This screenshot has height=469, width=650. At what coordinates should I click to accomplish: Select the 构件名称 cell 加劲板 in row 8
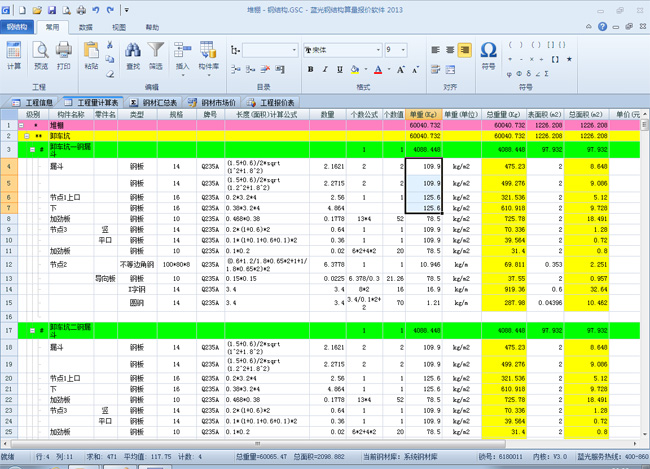point(60,218)
